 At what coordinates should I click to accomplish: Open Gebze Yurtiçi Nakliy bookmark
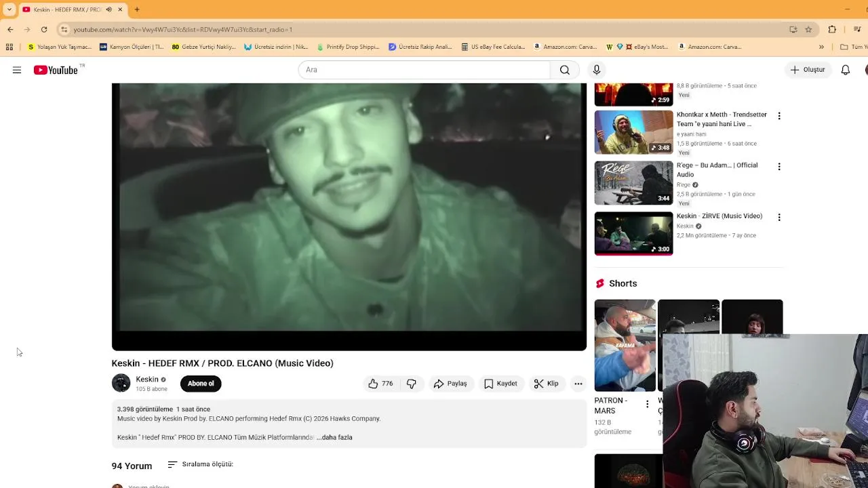[203, 47]
